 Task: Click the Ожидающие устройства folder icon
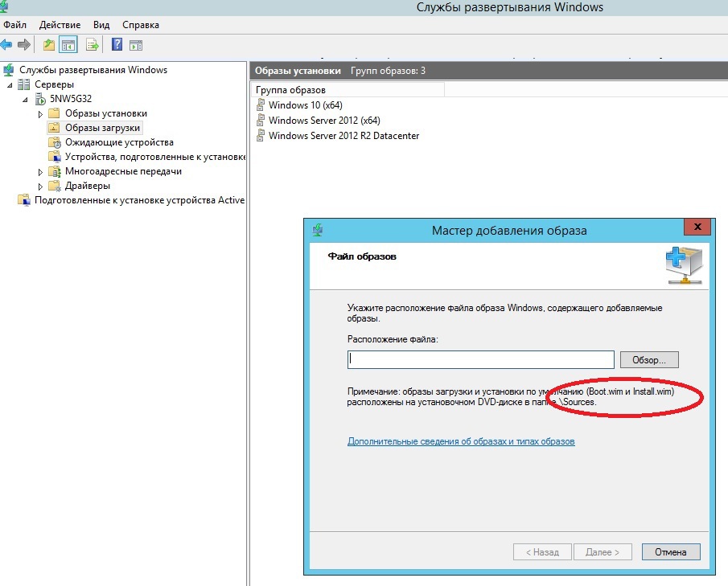click(x=55, y=142)
